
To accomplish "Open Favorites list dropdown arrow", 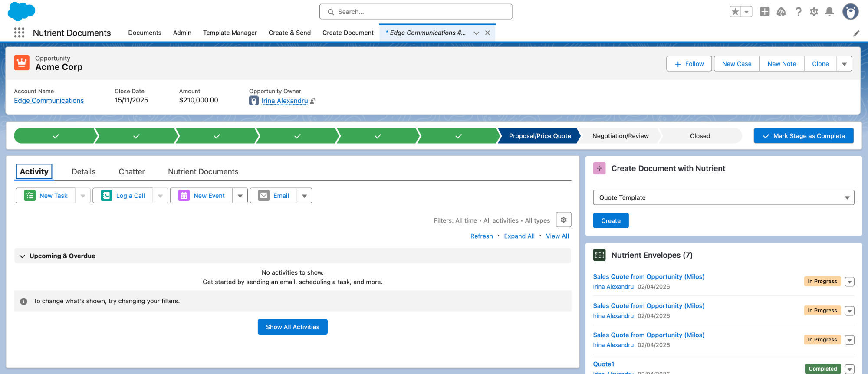I will click(x=746, y=12).
